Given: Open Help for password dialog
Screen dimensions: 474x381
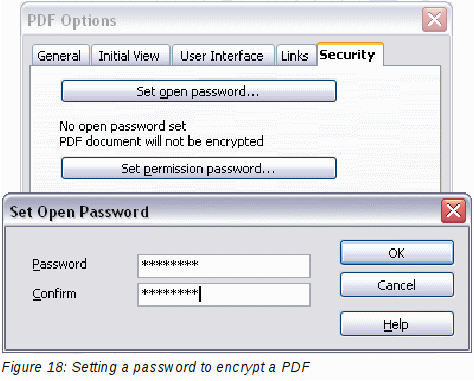Looking at the screenshot, I should (397, 323).
